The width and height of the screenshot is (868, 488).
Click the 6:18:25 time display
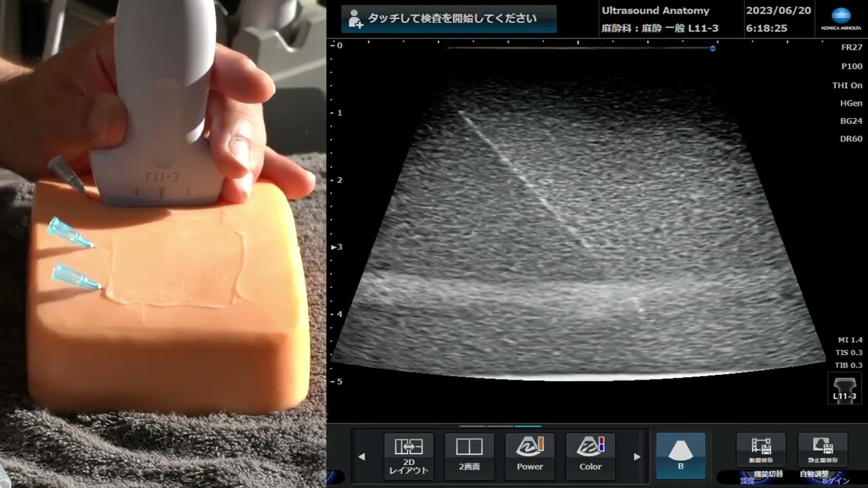766,28
